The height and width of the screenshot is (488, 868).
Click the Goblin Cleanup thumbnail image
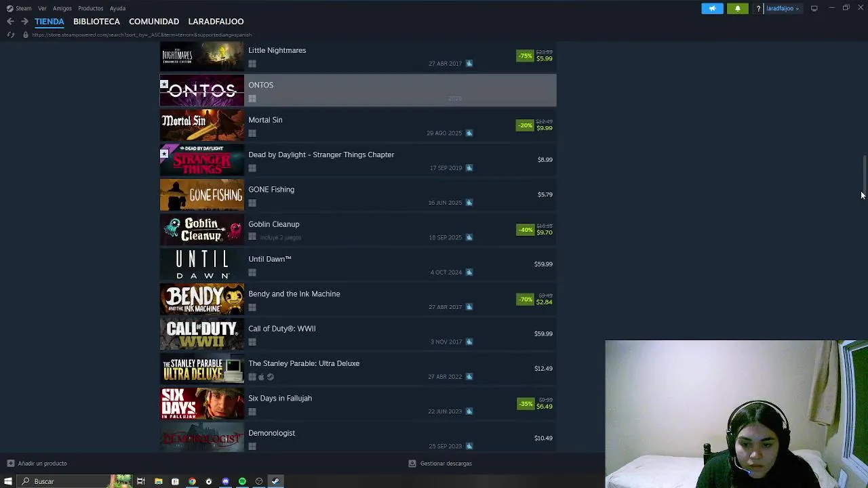[x=201, y=230]
